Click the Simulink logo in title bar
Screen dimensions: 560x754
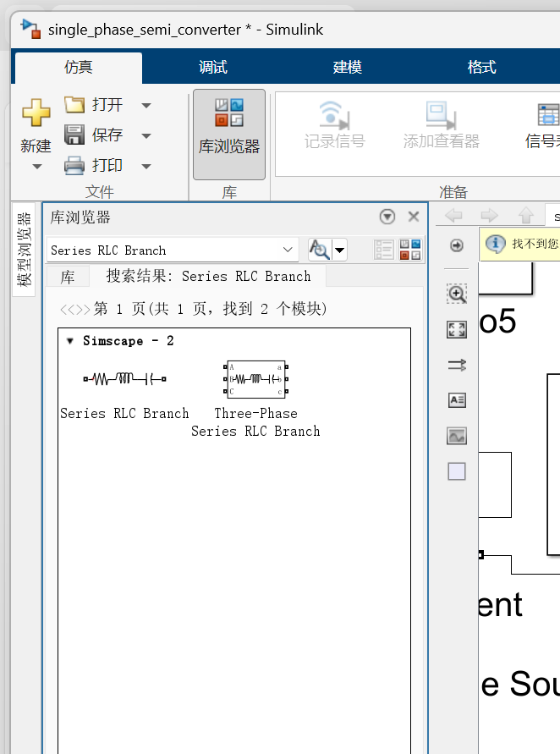[x=31, y=29]
